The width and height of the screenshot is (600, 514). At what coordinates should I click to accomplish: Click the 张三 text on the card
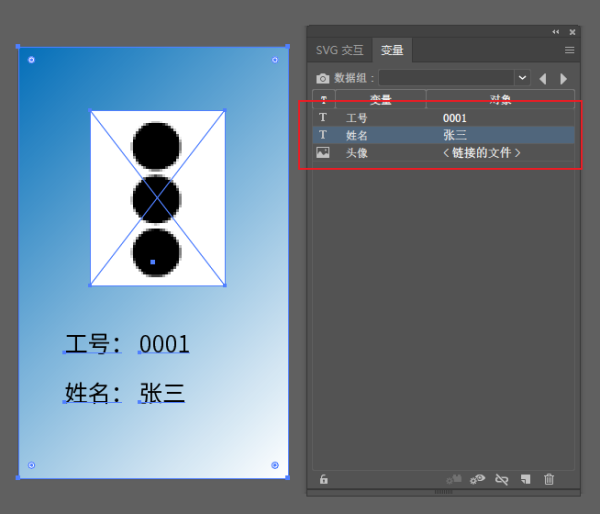point(162,393)
